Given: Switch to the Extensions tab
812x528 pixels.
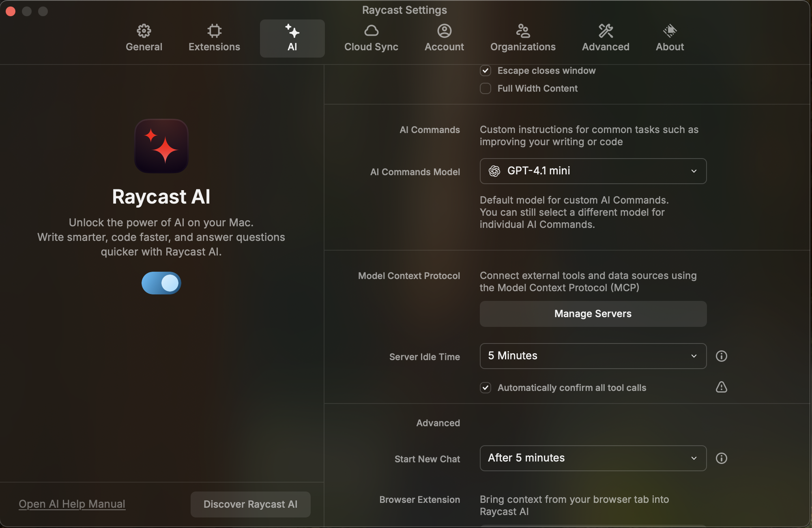Looking at the screenshot, I should tap(214, 39).
